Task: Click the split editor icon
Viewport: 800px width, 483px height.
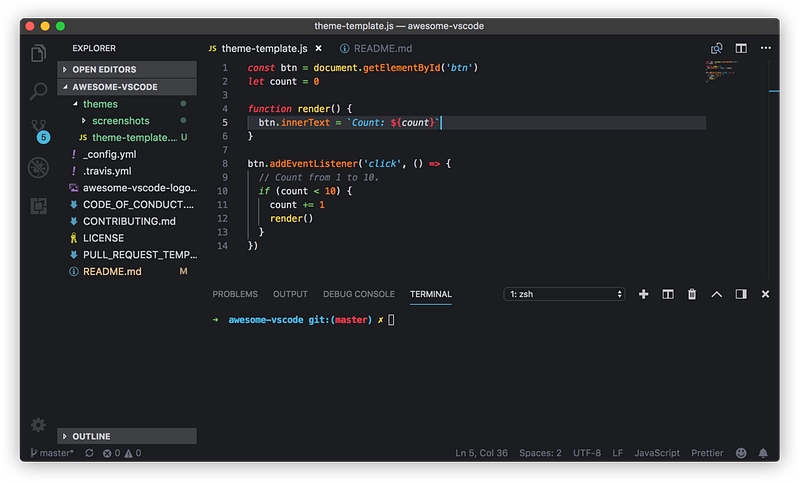Action: point(741,48)
